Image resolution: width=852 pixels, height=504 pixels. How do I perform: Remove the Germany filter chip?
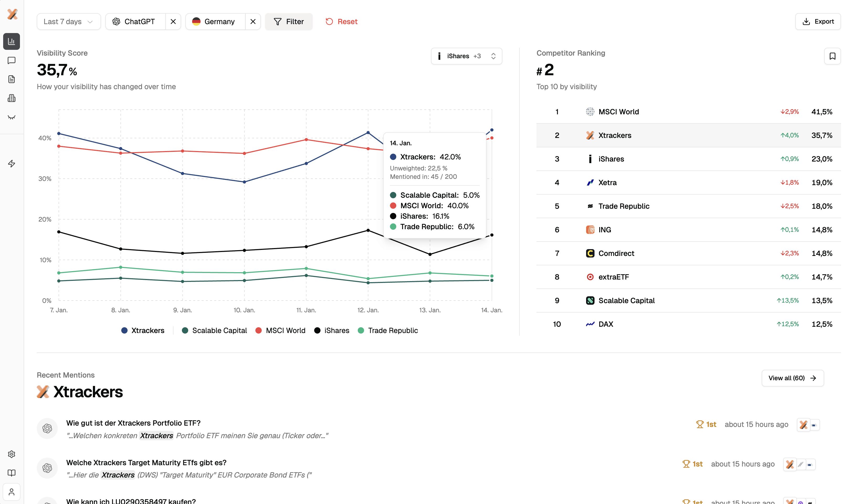pos(253,22)
